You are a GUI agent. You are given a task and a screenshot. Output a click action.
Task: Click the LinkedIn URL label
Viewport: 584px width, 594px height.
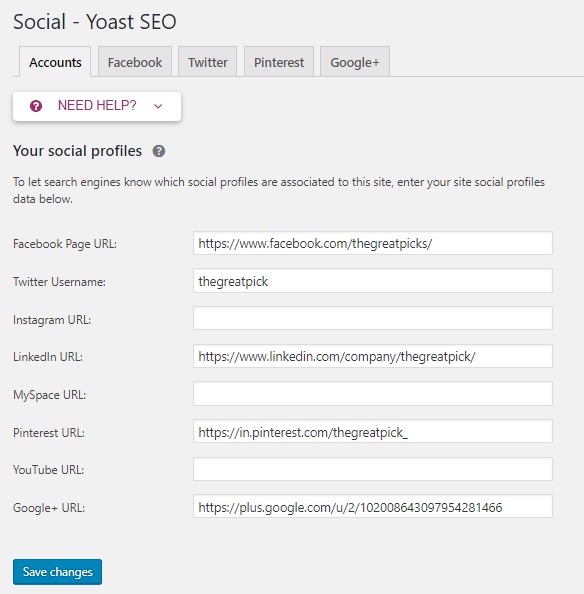[x=48, y=357]
